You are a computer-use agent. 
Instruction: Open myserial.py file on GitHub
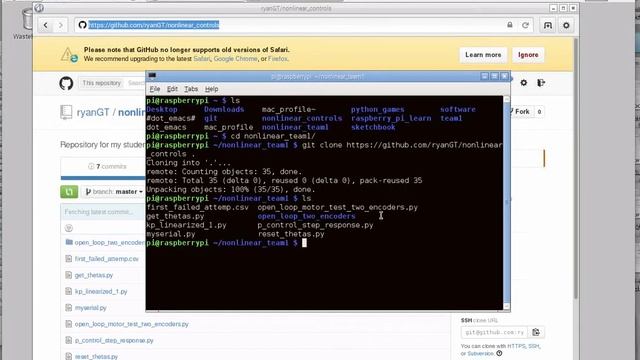click(x=90, y=308)
